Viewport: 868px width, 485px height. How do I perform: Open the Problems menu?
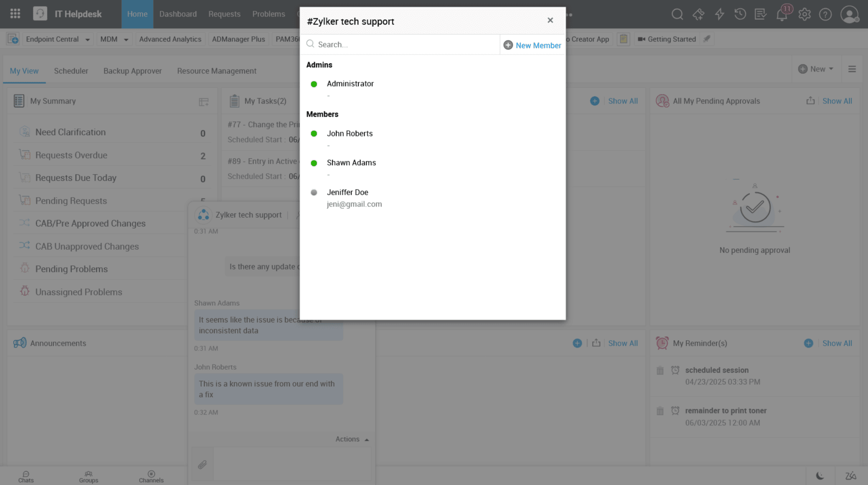268,14
